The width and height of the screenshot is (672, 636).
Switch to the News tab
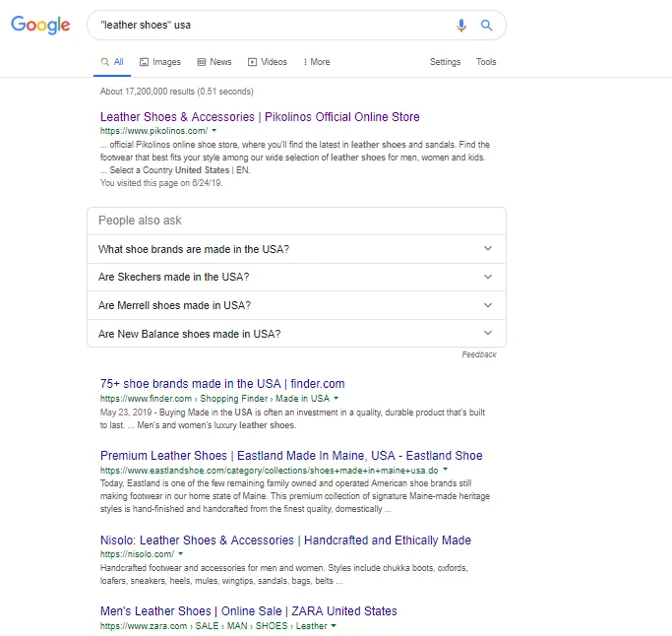coord(214,62)
